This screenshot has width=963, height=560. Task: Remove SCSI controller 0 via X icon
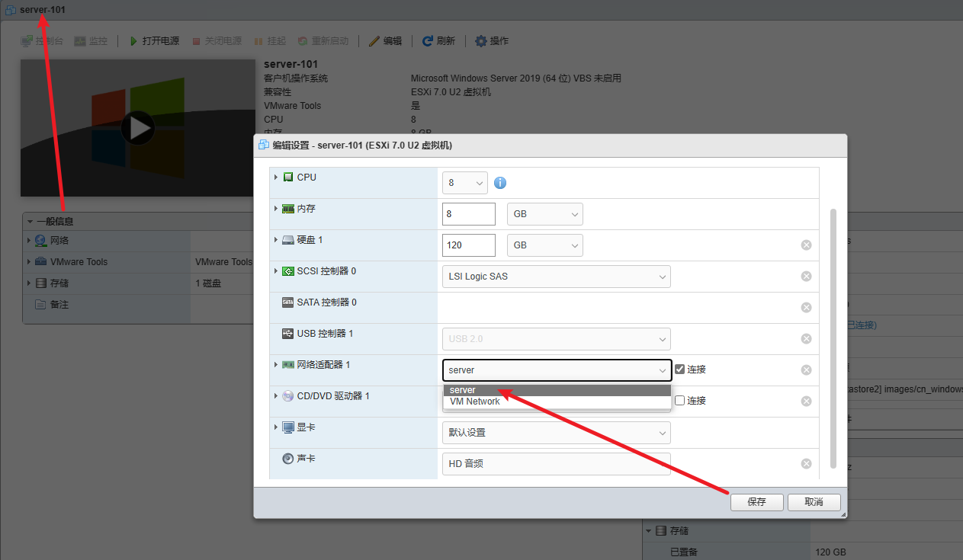[806, 277]
